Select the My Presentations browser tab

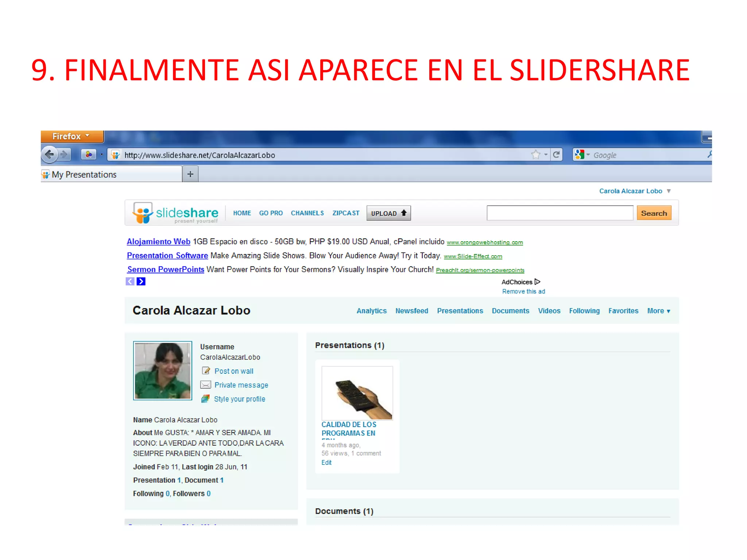point(112,174)
